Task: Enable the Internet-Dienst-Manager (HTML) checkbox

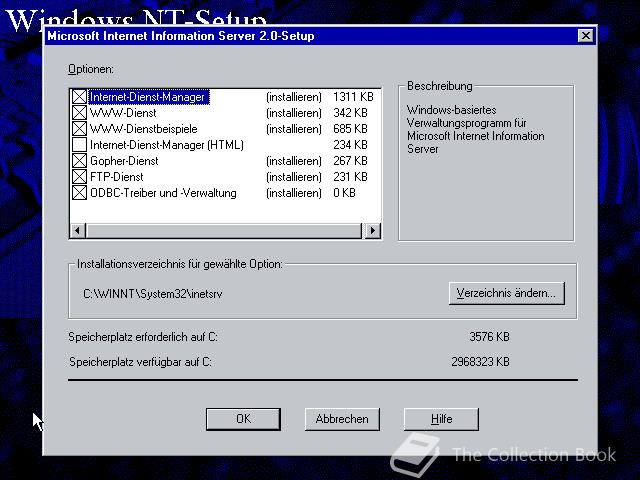Action: (x=79, y=144)
